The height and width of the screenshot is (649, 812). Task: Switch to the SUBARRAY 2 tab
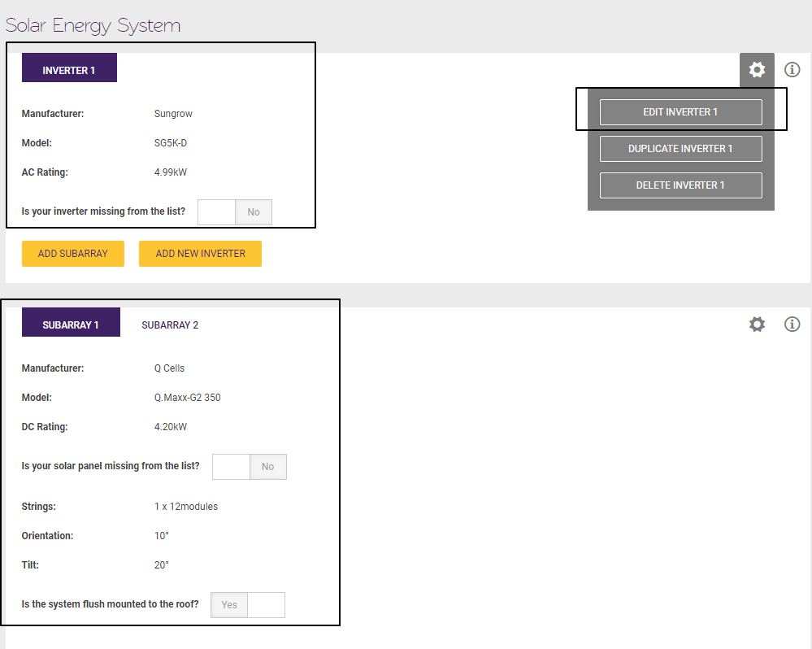pyautogui.click(x=170, y=324)
